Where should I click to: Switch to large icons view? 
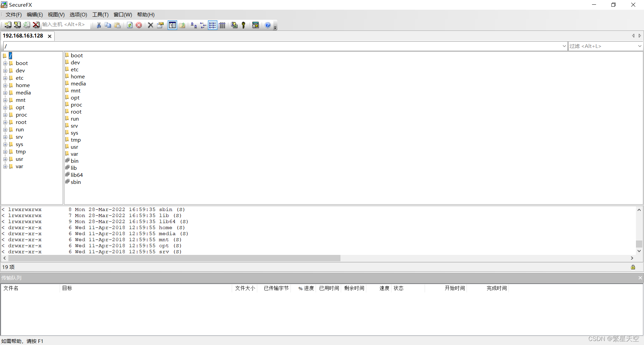194,25
